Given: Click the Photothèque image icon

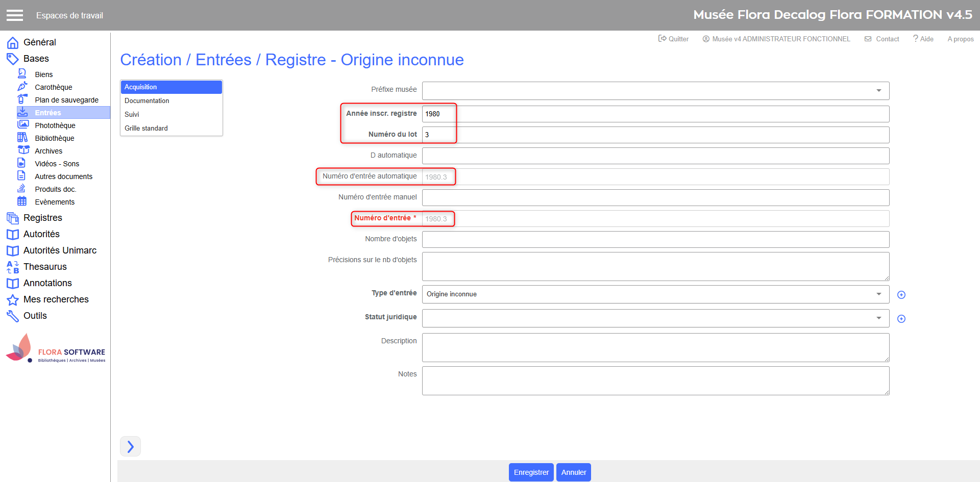Looking at the screenshot, I should point(22,125).
